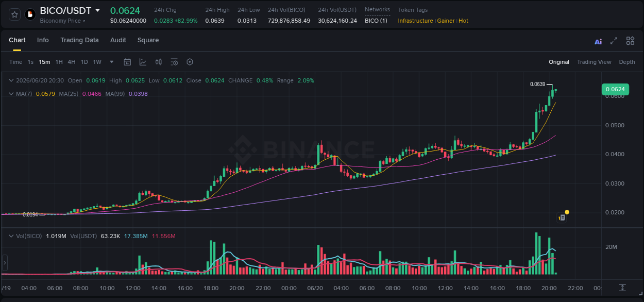This screenshot has height=302, width=644.
Task: Switch to the Info tab
Action: [x=43, y=40]
